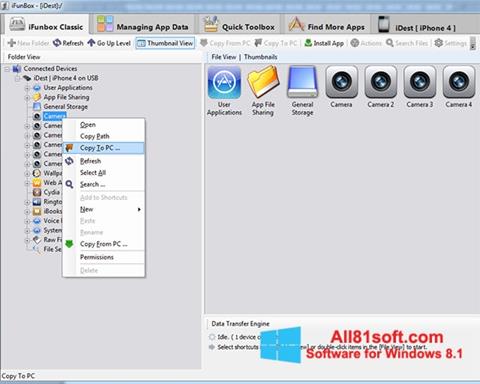Expand the Wallpaper tree node

tap(27, 173)
